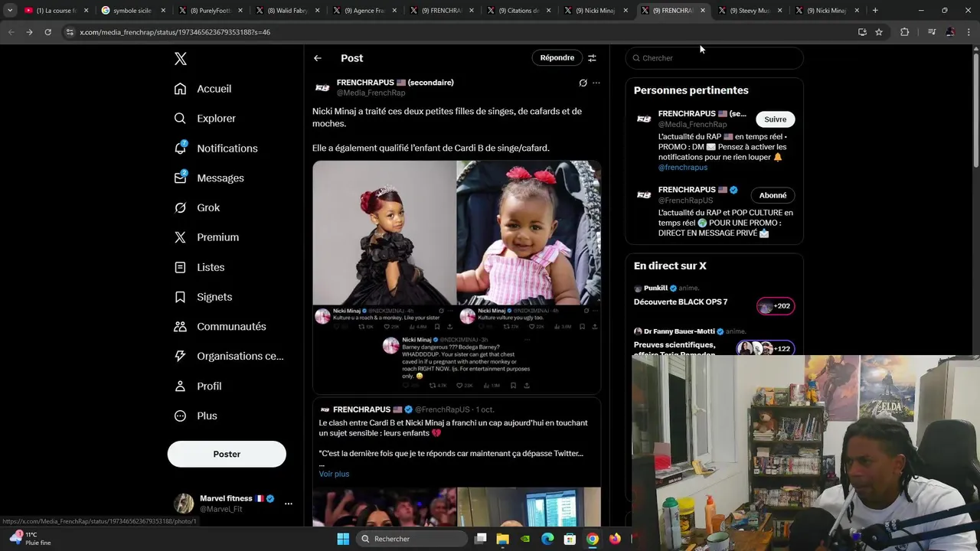Open account options for Marvel fitness
This screenshot has width=980, height=551.
289,504
